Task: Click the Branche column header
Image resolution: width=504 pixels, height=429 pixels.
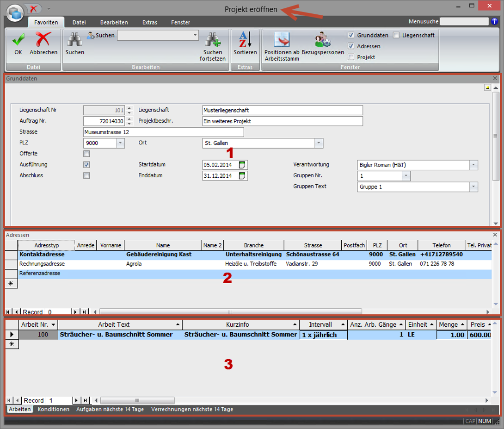Action: [253, 245]
